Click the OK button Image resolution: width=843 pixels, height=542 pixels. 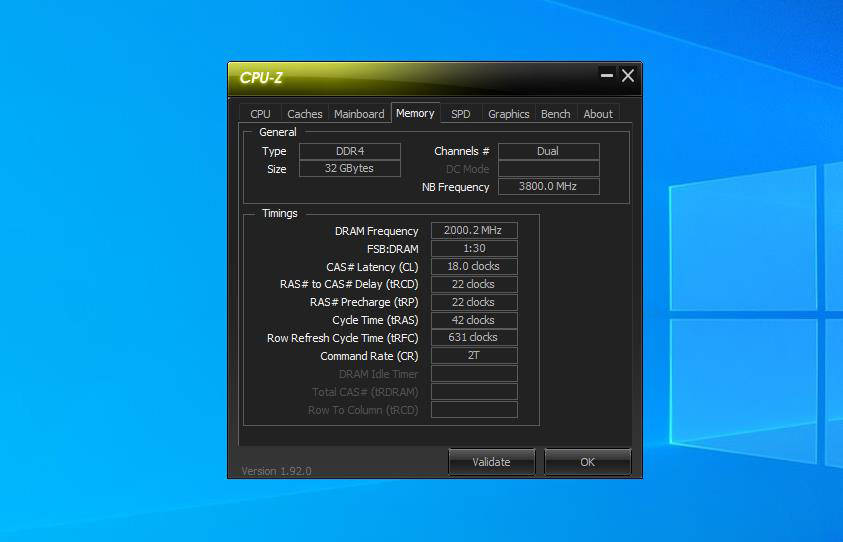pyautogui.click(x=587, y=462)
